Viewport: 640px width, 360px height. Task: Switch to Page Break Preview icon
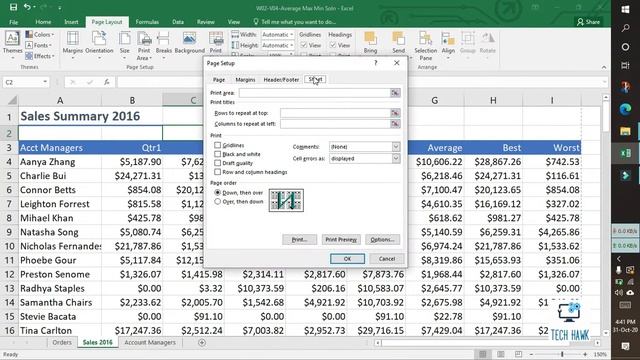click(518, 354)
